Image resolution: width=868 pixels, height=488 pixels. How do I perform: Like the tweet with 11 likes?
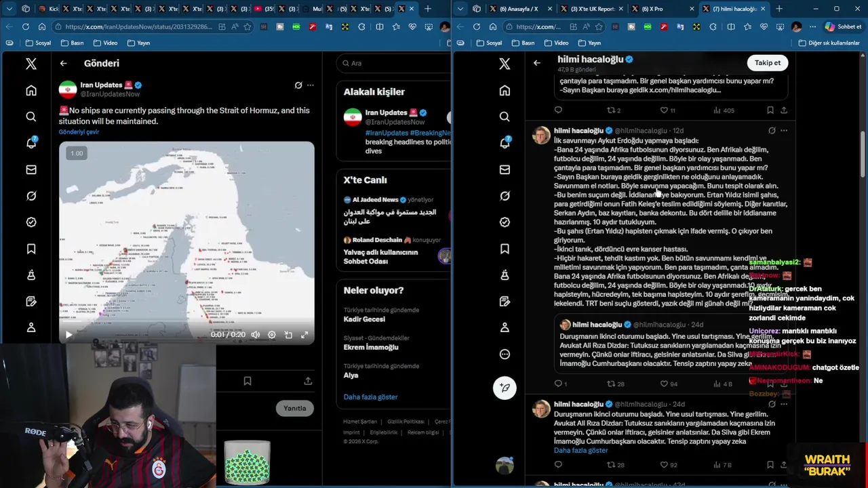click(667, 110)
